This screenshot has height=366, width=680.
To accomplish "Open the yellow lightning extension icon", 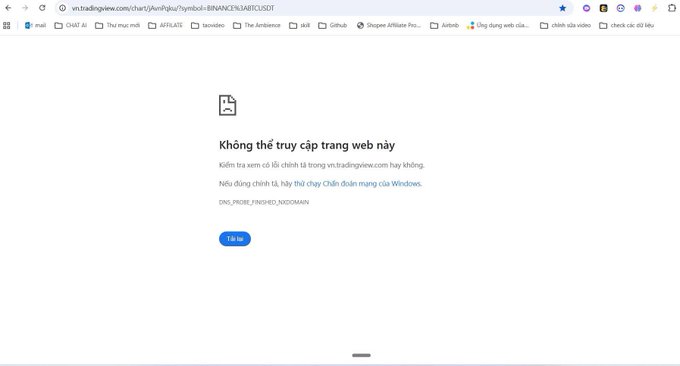I will 654,8.
